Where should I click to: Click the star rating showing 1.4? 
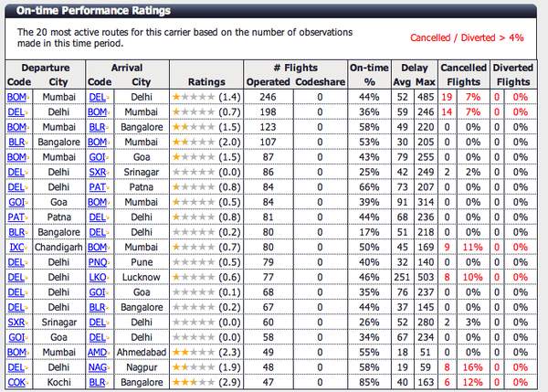pos(192,95)
